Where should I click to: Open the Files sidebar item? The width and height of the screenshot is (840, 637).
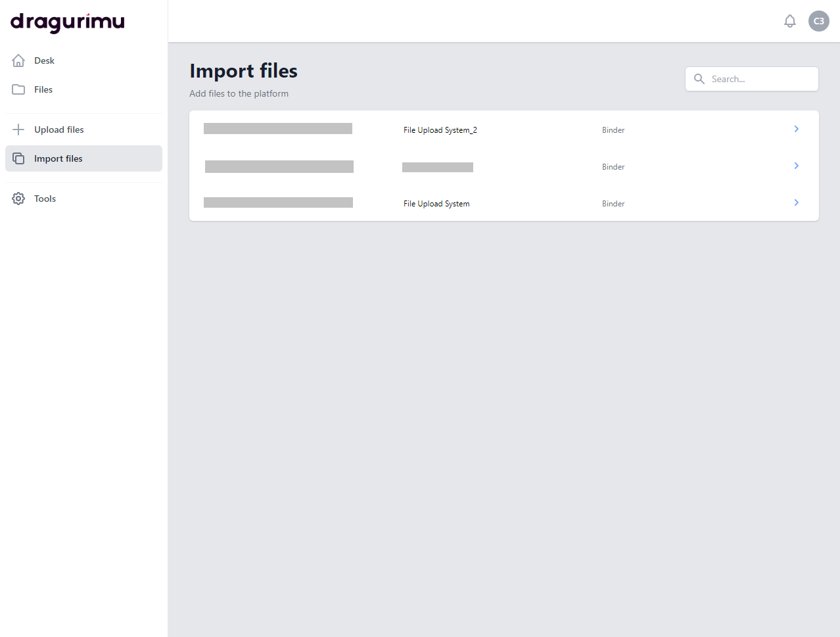click(43, 89)
